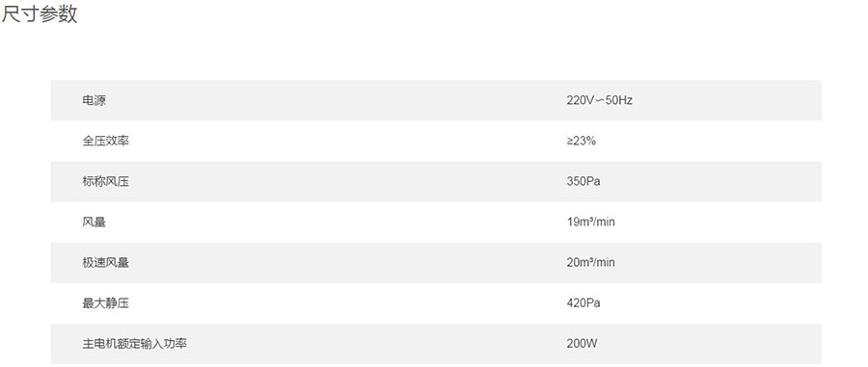Select the 风量 row label
This screenshot has height=367, width=868.
[94, 223]
